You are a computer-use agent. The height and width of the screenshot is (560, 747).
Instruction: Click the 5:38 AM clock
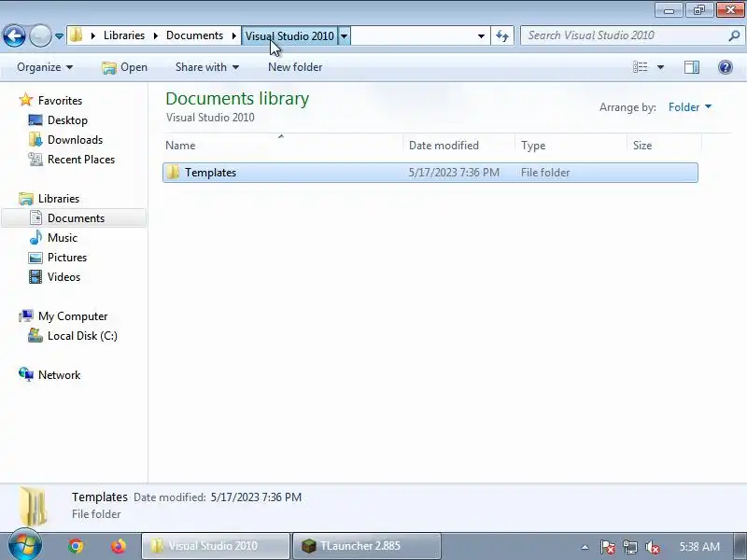[x=699, y=546]
